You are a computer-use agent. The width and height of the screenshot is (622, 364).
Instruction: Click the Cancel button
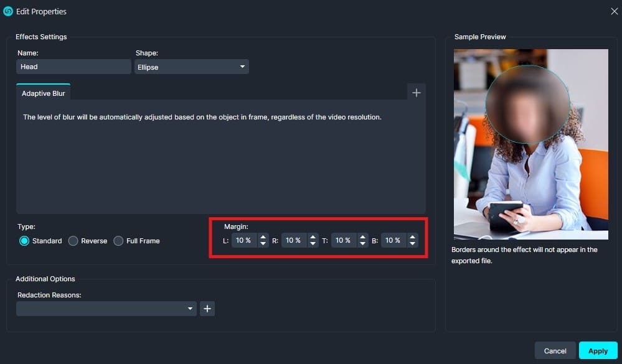tap(555, 351)
